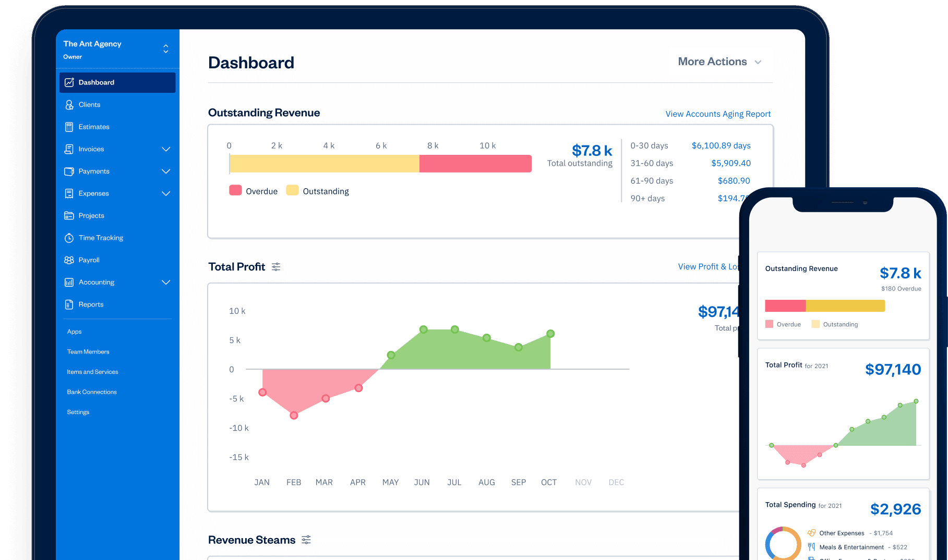Open the More Actions menu

point(719,62)
